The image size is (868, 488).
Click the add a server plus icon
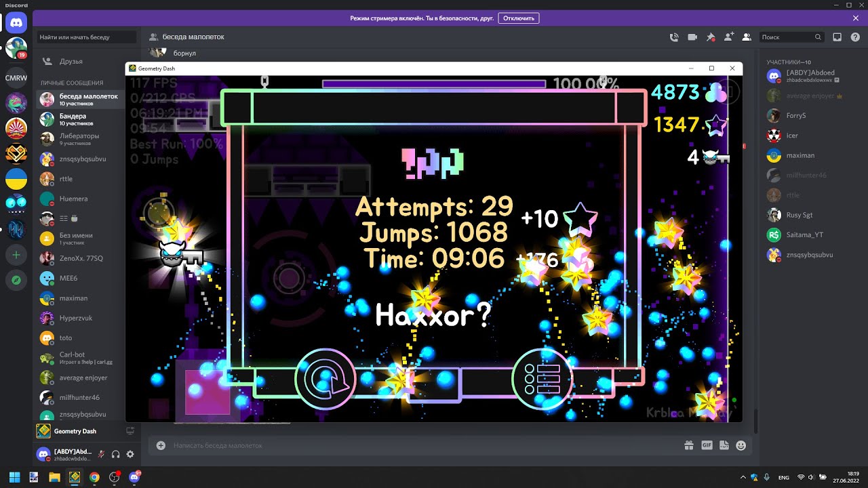(16, 255)
